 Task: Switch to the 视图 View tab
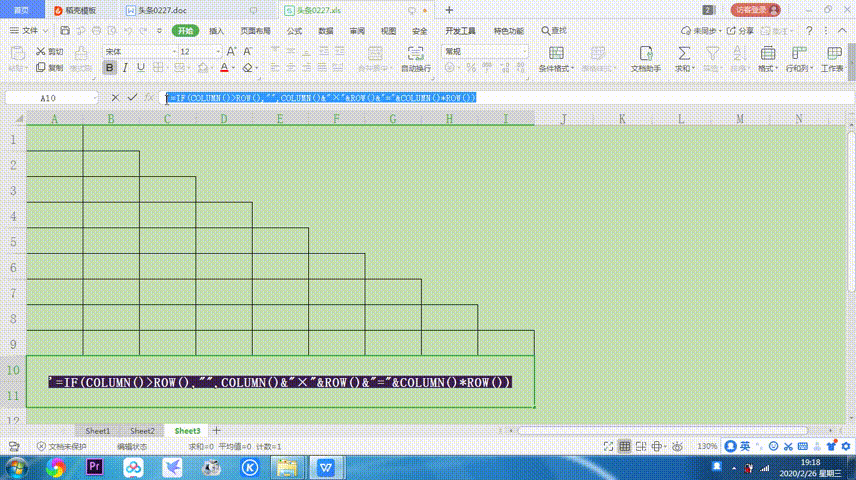pyautogui.click(x=388, y=31)
